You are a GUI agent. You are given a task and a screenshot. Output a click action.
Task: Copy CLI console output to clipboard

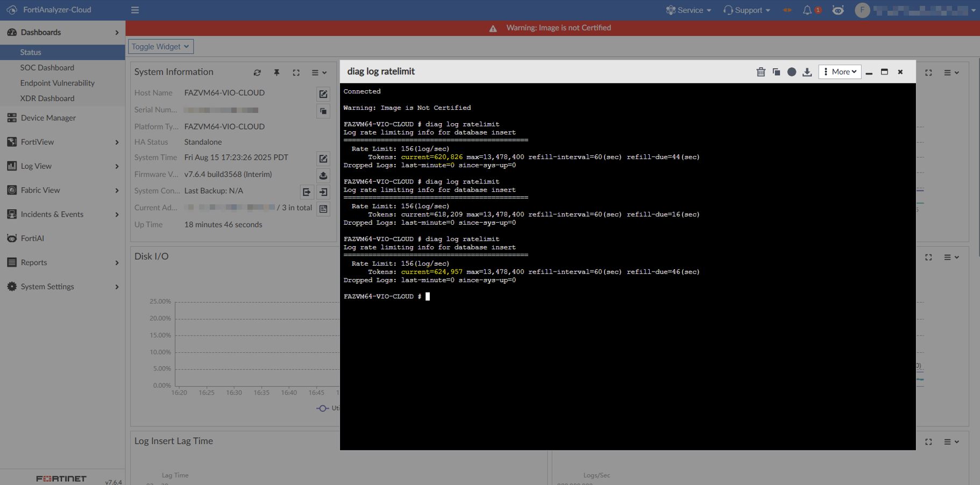tap(776, 72)
